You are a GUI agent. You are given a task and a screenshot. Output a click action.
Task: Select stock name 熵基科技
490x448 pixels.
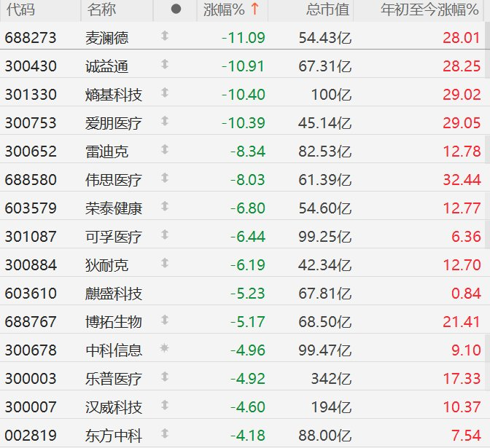point(114,95)
